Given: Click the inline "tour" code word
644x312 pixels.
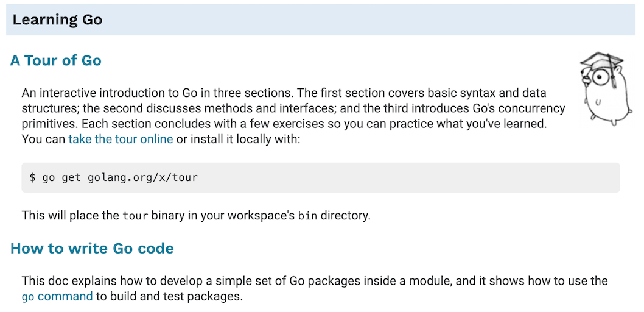Looking at the screenshot, I should 135,215.
